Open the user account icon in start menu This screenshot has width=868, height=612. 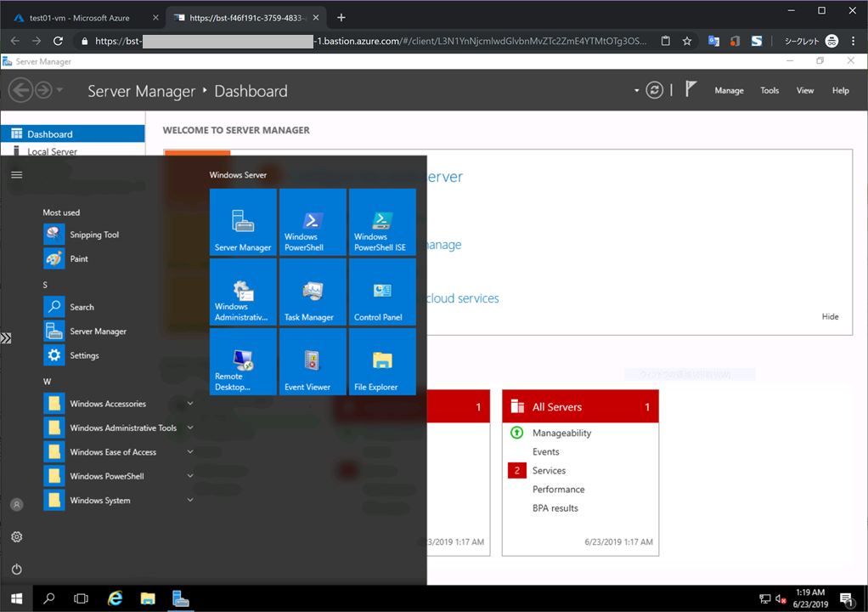(x=17, y=505)
